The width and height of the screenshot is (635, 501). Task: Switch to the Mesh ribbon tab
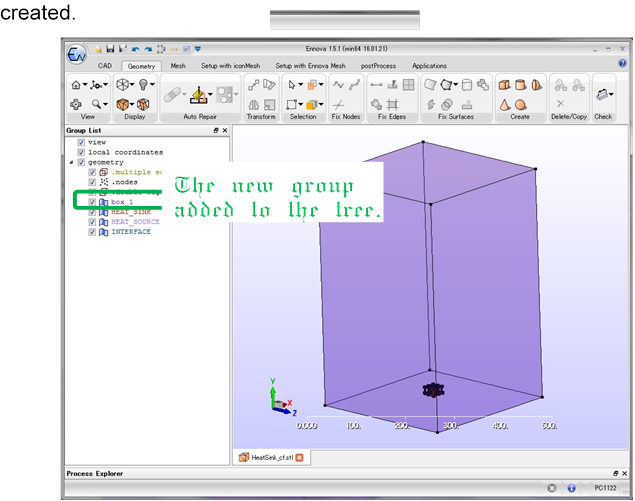(178, 65)
